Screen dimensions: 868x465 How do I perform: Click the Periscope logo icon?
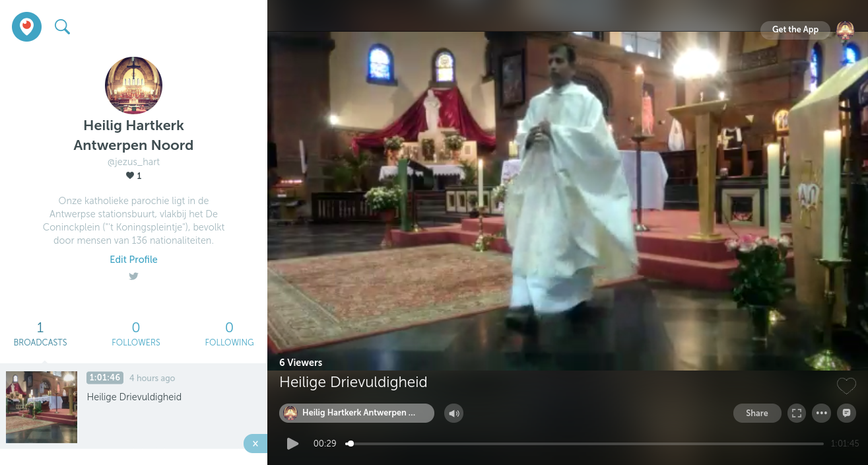(26, 27)
